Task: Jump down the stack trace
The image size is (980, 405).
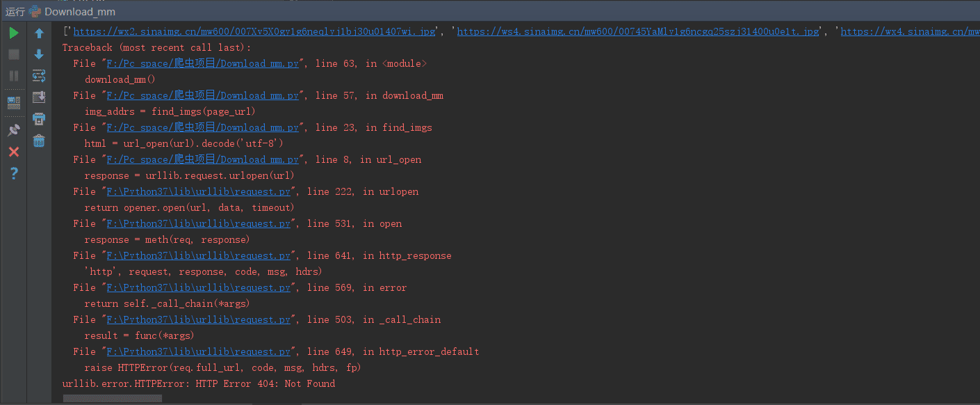Action: click(x=39, y=54)
